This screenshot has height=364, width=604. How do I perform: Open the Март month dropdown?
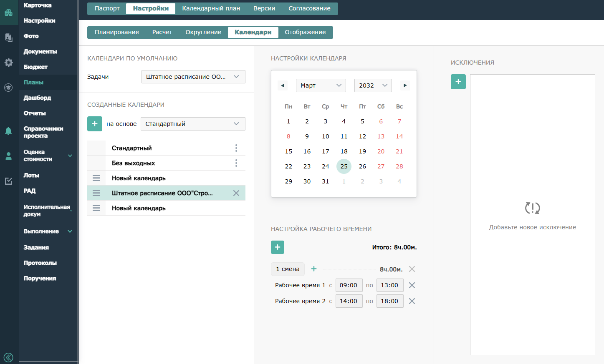pyautogui.click(x=321, y=85)
